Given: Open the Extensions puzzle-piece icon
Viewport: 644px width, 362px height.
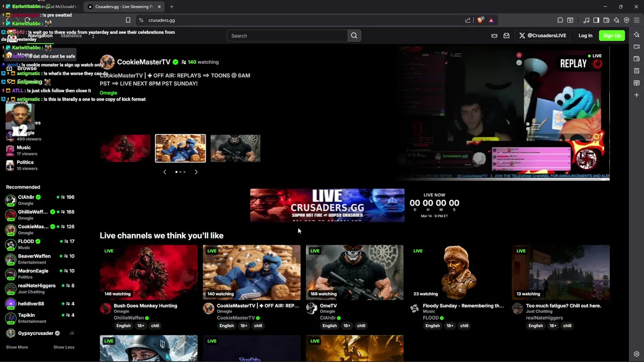Looking at the screenshot, I should click(560, 20).
